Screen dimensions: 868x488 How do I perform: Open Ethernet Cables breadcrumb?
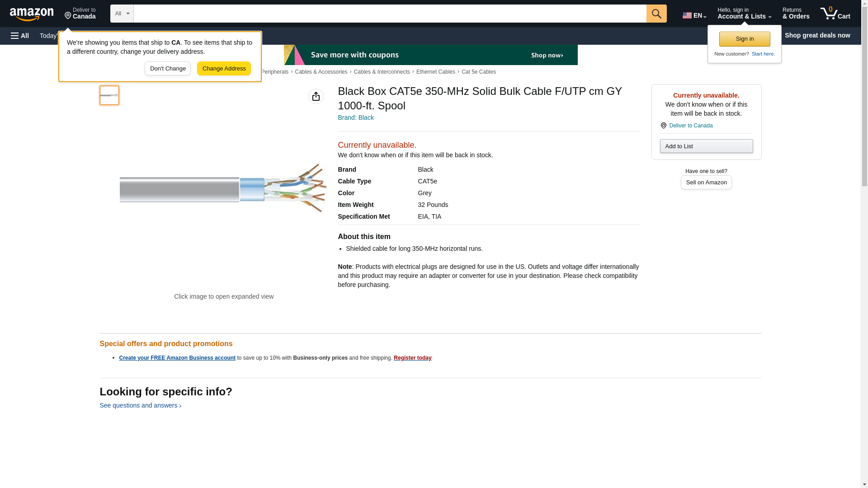pos(435,72)
